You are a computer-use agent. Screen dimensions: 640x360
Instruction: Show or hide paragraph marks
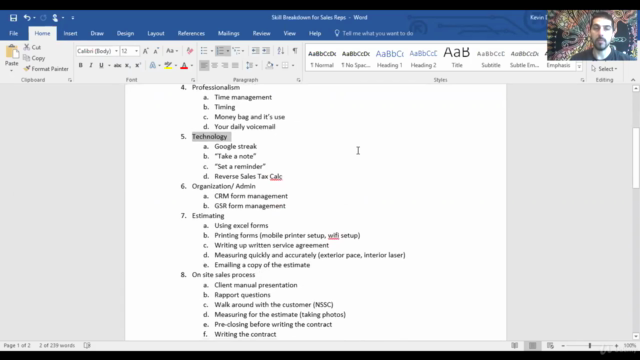(x=295, y=51)
